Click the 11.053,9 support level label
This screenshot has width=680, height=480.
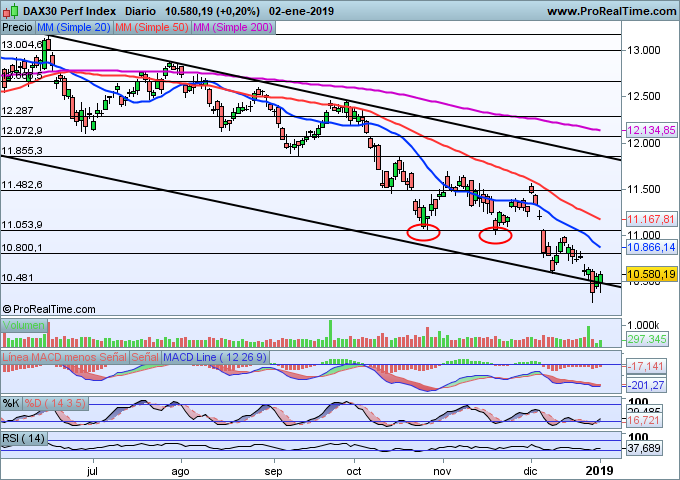pos(22,225)
